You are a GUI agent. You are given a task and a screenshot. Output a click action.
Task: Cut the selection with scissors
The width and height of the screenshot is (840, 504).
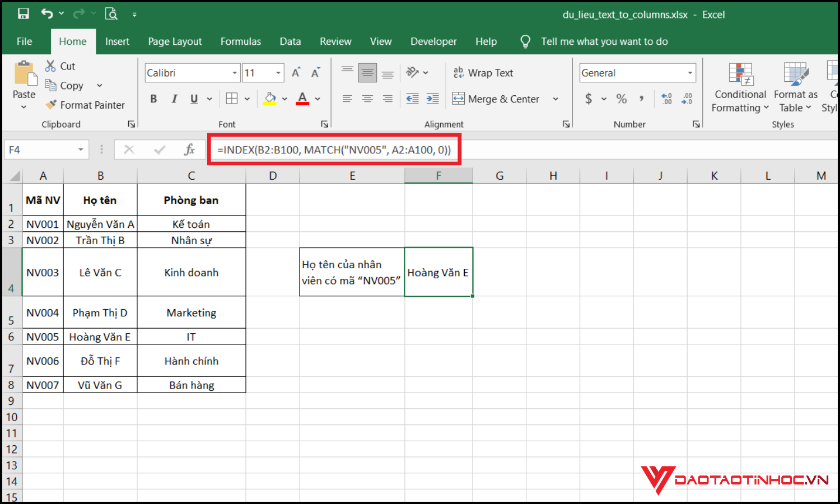click(60, 66)
